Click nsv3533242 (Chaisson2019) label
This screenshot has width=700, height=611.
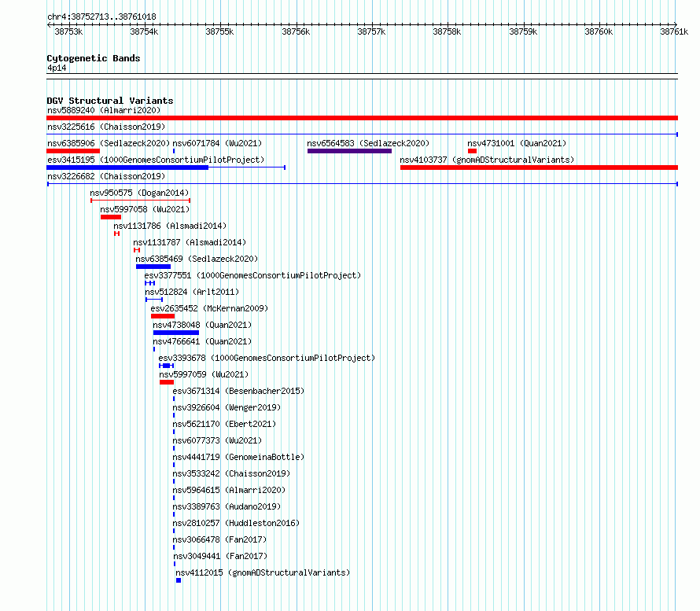click(231, 473)
